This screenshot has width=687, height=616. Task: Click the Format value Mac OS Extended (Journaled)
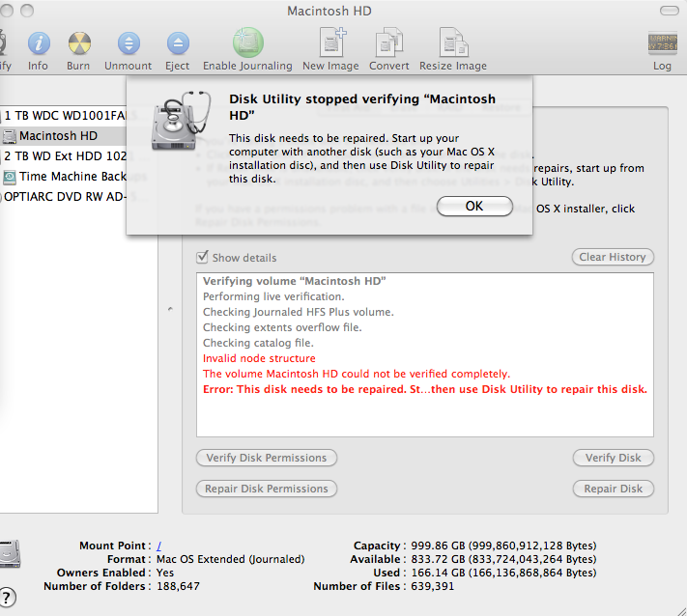click(x=231, y=560)
